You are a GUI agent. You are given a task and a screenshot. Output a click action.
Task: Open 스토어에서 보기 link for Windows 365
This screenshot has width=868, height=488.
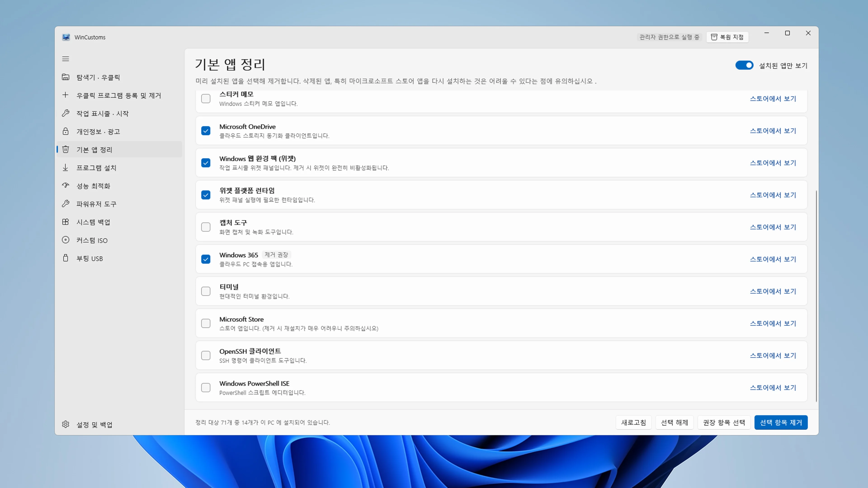(x=773, y=259)
